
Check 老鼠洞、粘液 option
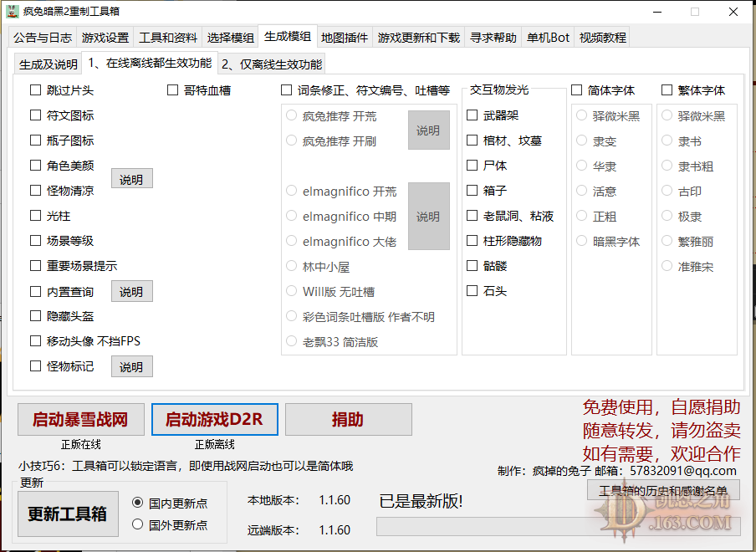[x=472, y=216]
